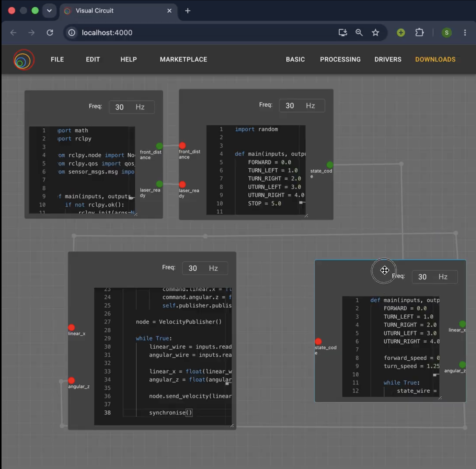View site information icon in address bar

tap(72, 33)
